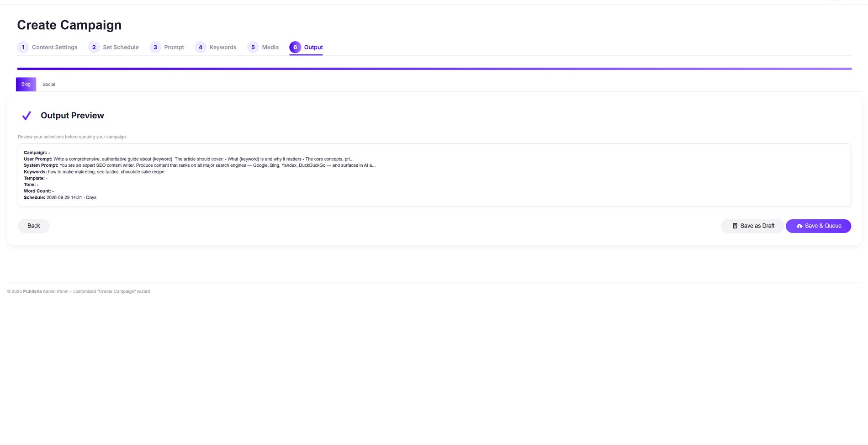Click the Create Campaign page title
This screenshot has height=445, width=868.
[69, 25]
